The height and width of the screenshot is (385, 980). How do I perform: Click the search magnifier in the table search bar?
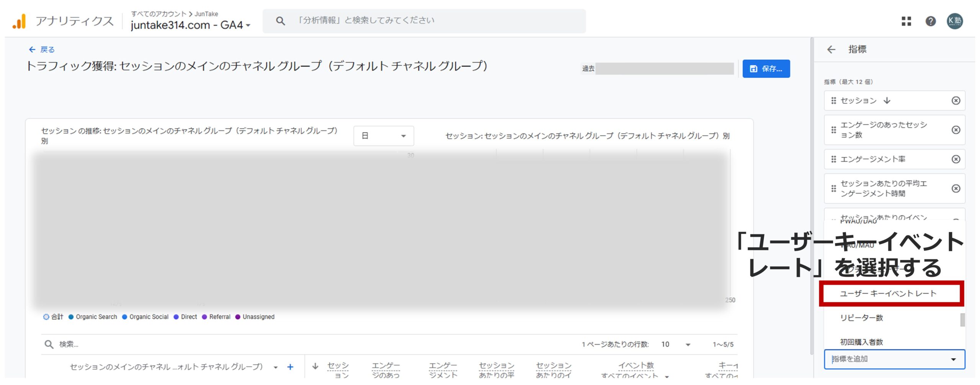(x=49, y=344)
